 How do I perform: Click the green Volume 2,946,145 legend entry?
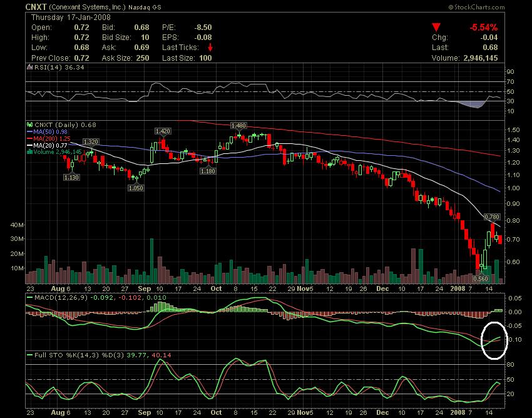[x=58, y=151]
